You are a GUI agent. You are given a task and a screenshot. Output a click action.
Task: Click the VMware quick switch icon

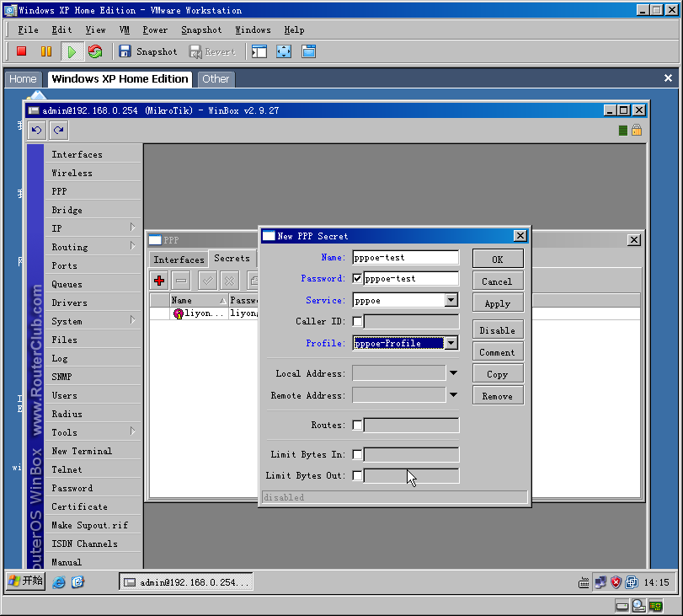[x=308, y=51]
